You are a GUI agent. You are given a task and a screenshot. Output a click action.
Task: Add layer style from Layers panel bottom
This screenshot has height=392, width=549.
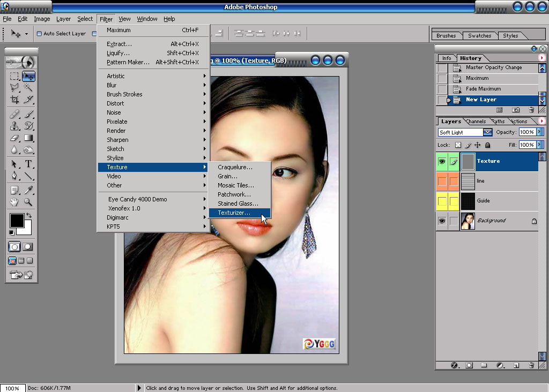455,365
